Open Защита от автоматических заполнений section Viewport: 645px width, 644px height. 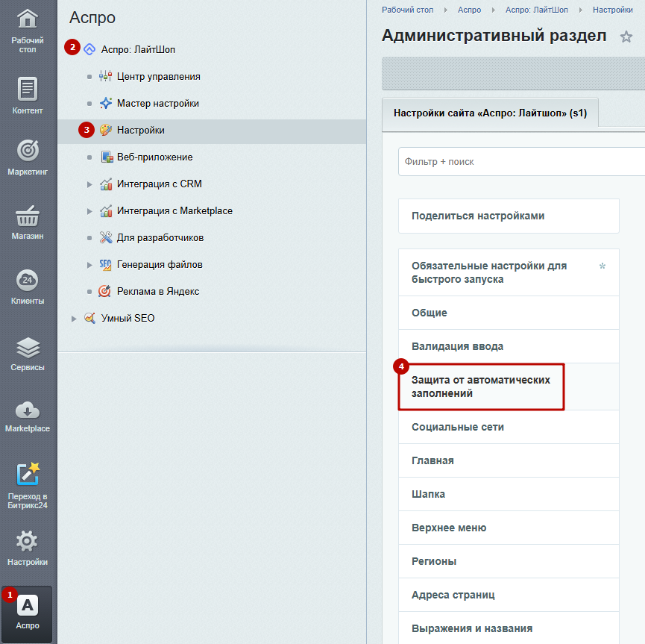(509, 387)
